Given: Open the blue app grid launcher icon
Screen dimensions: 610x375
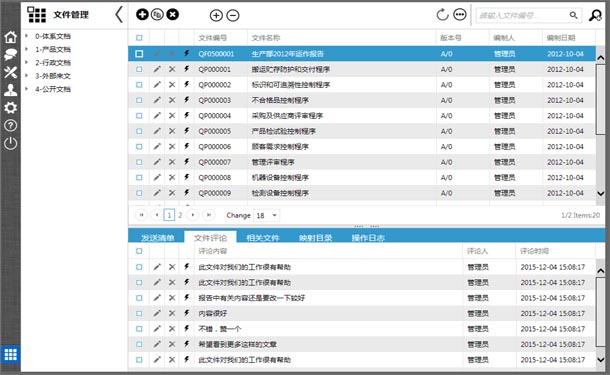Looking at the screenshot, I should pos(11,354).
